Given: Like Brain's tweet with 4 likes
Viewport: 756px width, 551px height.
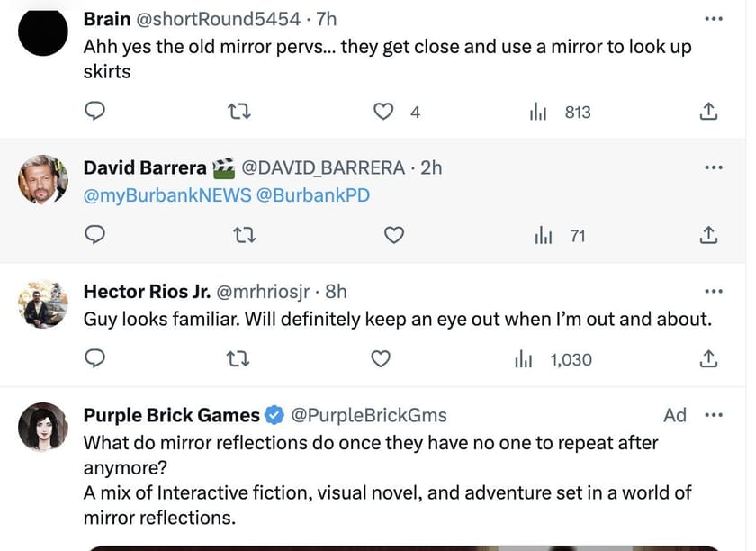Looking at the screenshot, I should point(384,112).
